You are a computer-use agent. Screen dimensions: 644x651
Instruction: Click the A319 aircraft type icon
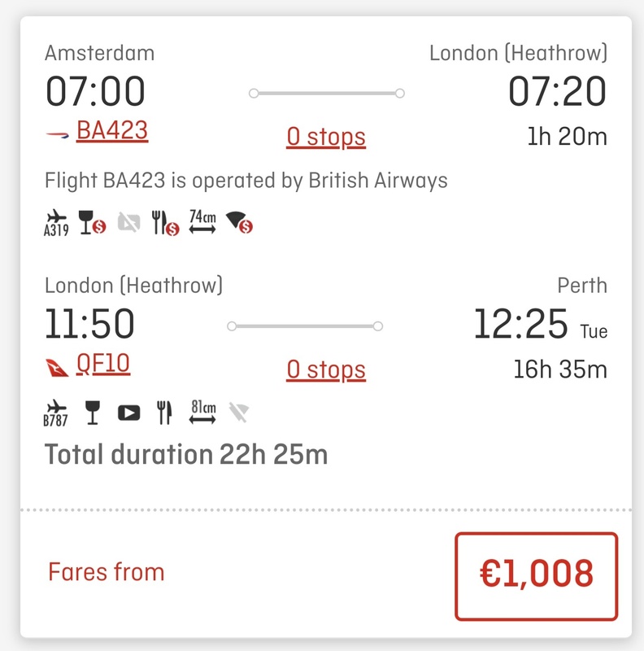click(56, 223)
